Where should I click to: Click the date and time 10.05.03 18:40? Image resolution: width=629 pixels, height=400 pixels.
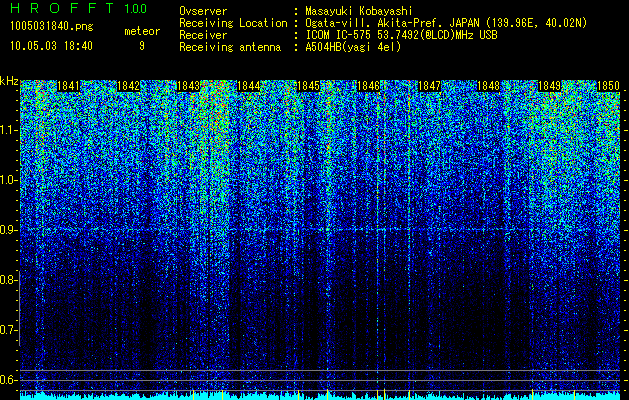coord(51,46)
